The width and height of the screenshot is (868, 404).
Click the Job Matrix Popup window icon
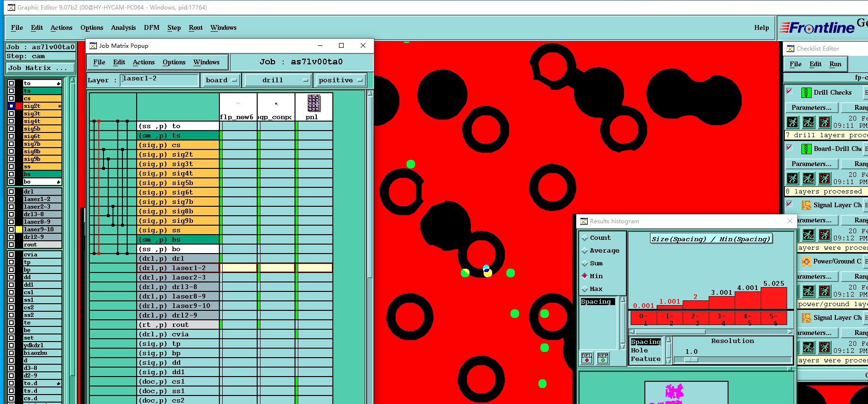(93, 46)
